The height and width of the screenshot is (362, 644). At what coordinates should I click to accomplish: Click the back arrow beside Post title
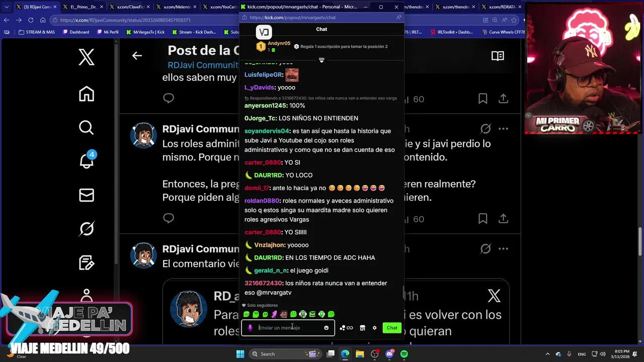click(x=137, y=56)
